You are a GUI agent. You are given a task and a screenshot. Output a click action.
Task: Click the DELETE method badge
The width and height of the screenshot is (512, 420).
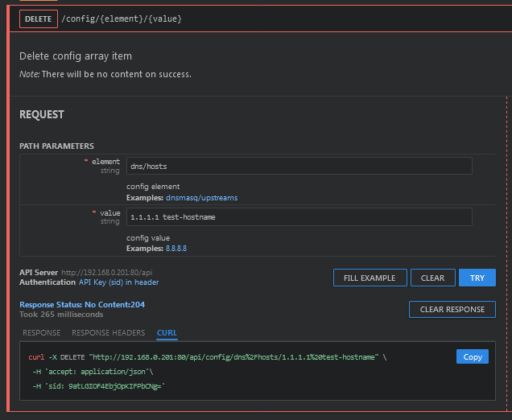tap(39, 19)
